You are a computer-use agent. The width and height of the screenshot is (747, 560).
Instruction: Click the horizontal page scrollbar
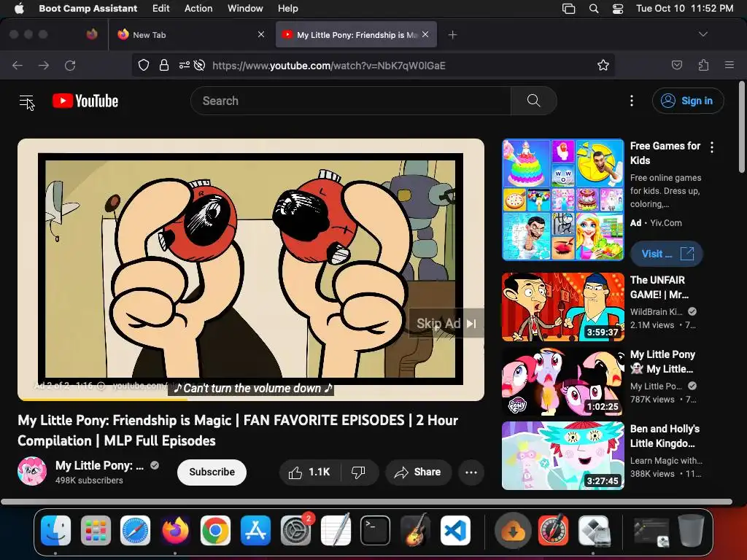pos(366,502)
